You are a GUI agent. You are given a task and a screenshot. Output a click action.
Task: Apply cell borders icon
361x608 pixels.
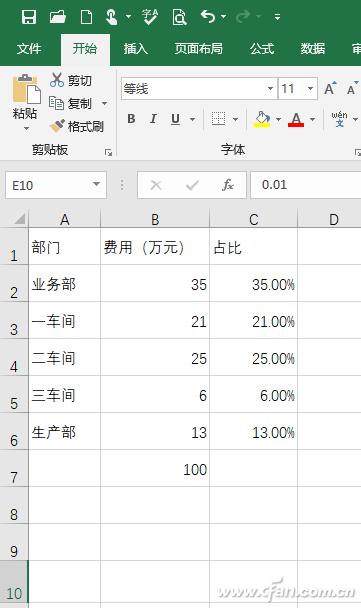pos(218,119)
